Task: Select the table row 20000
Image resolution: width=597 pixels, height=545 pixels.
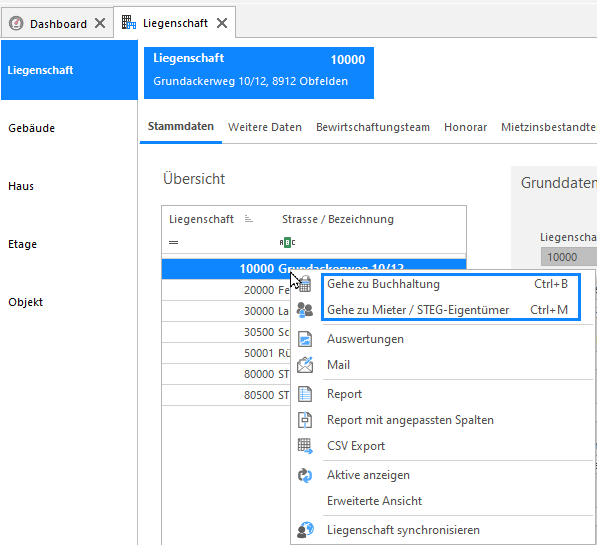Action: click(226, 290)
